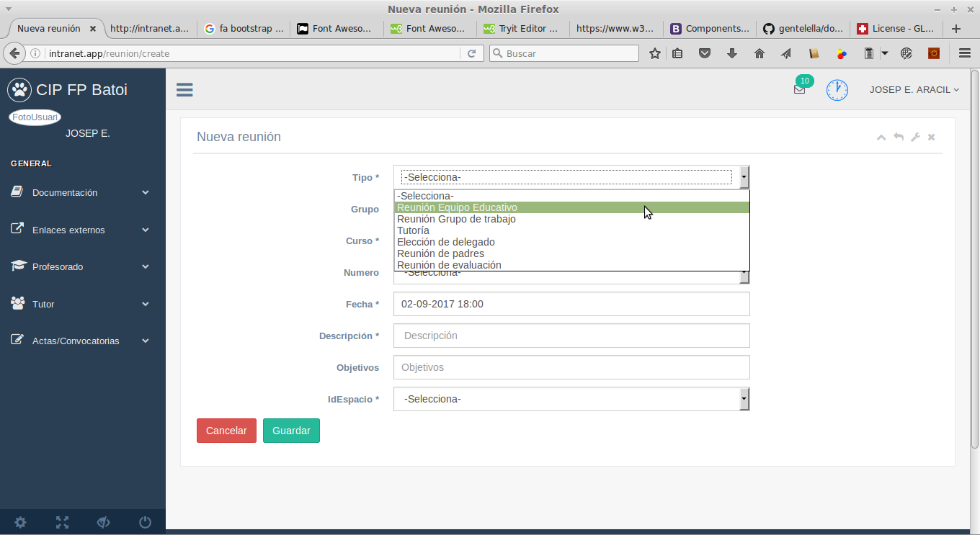Switch to the gentelella GitHub tab
980x535 pixels.
coord(803,29)
